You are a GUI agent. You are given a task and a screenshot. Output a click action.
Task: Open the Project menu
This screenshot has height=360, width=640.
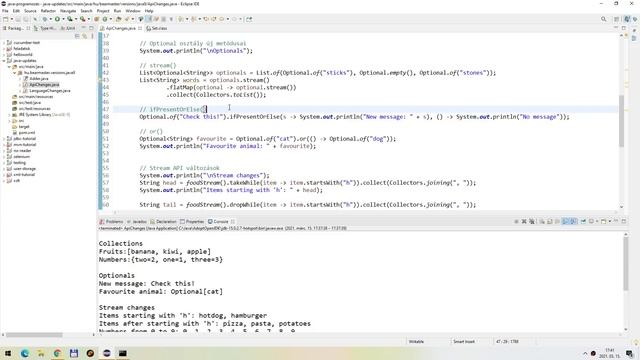[103, 11]
